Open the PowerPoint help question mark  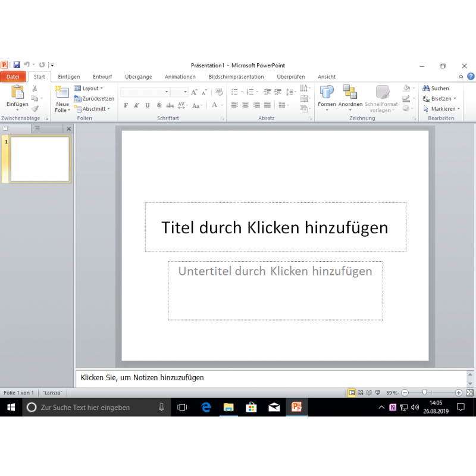point(471,77)
